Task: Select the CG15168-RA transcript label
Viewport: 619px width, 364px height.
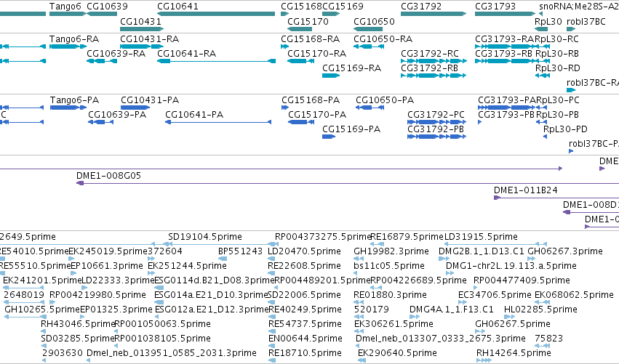Action: point(310,39)
